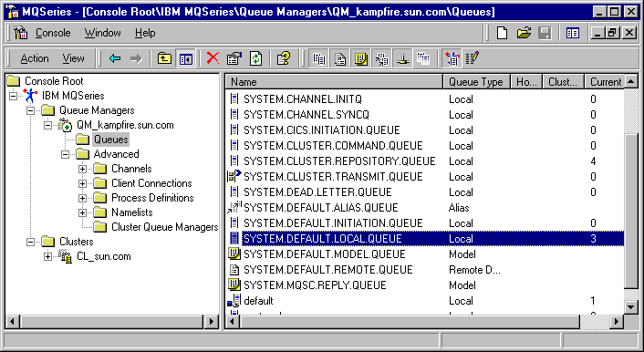The height and width of the screenshot is (352, 644).
Task: Collapse the Clusters node
Action: [x=30, y=242]
